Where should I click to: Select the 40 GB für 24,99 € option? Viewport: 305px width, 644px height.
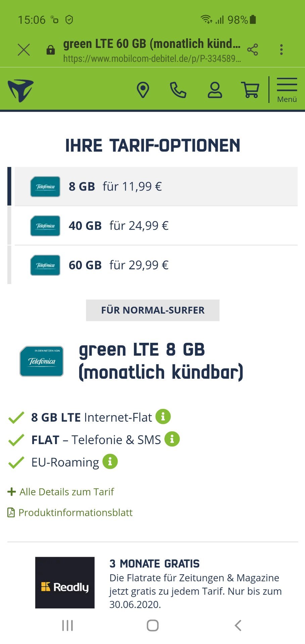[x=156, y=226]
